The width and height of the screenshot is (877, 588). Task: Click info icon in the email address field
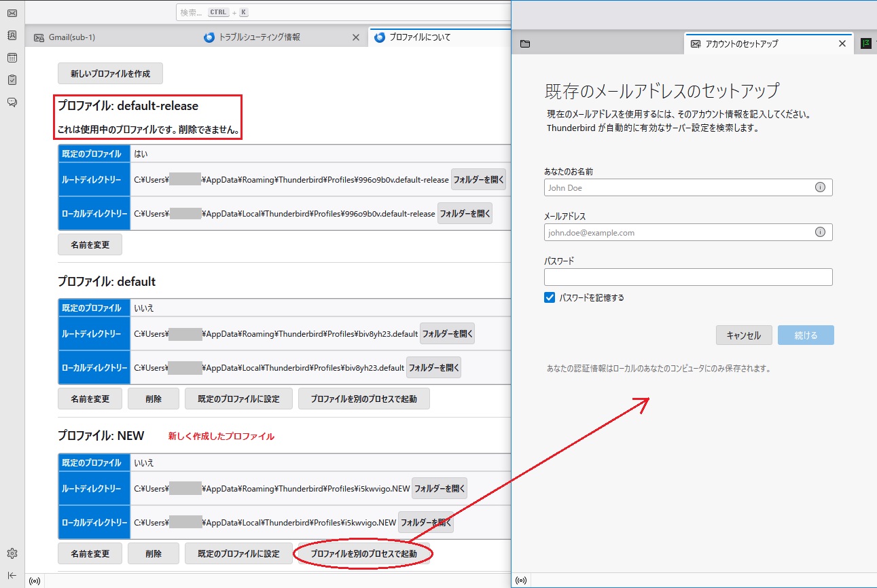(x=820, y=232)
